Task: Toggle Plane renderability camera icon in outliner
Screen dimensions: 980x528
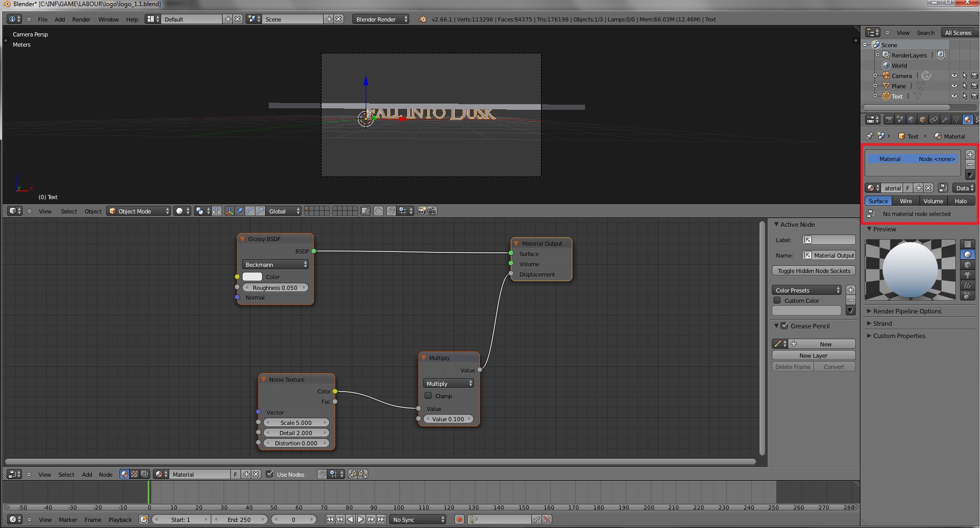Action: click(x=974, y=86)
